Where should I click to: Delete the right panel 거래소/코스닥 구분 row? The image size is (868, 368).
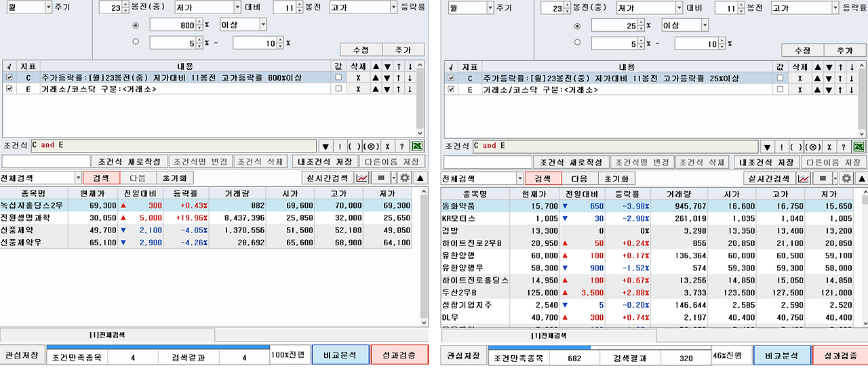point(800,89)
